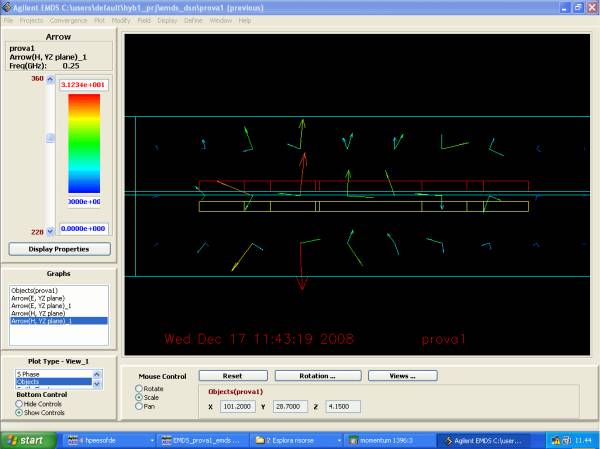
Task: Click the X coordinate field 101.2000
Action: 238,407
